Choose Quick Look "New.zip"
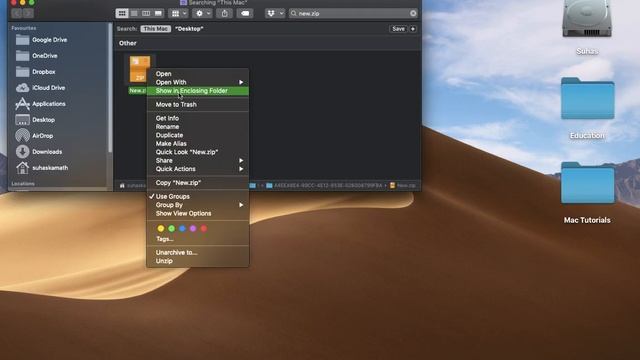The height and width of the screenshot is (360, 640). pos(198,152)
